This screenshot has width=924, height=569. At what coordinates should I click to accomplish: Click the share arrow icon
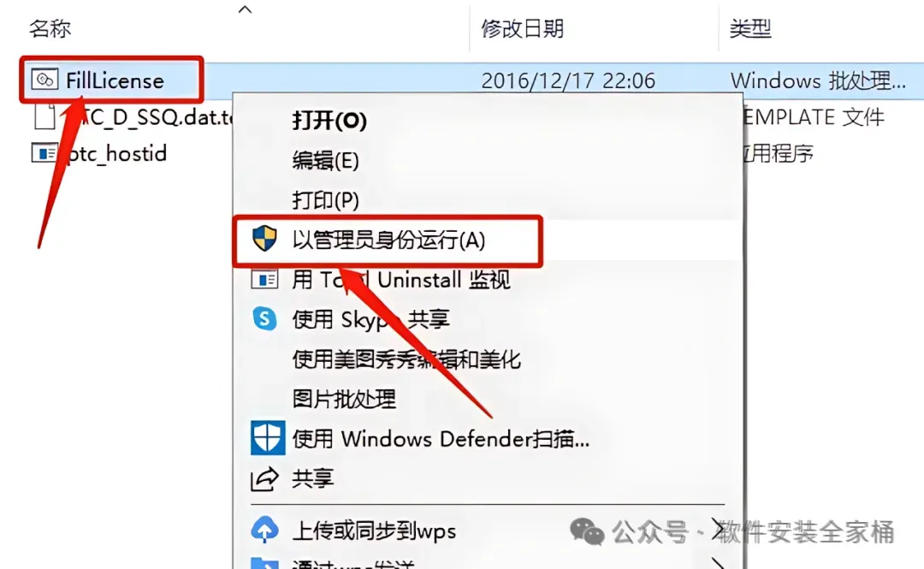[x=264, y=479]
